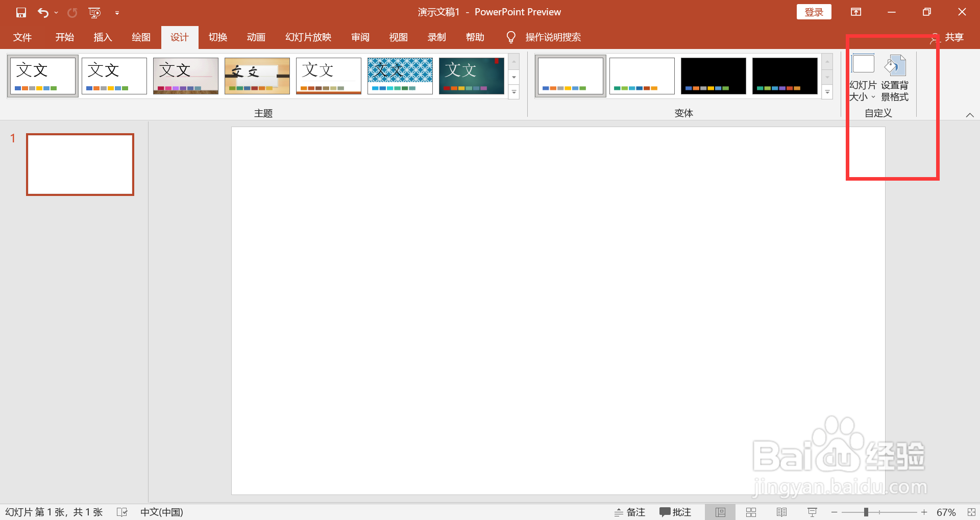Select the first white variant thumbnail

571,76
